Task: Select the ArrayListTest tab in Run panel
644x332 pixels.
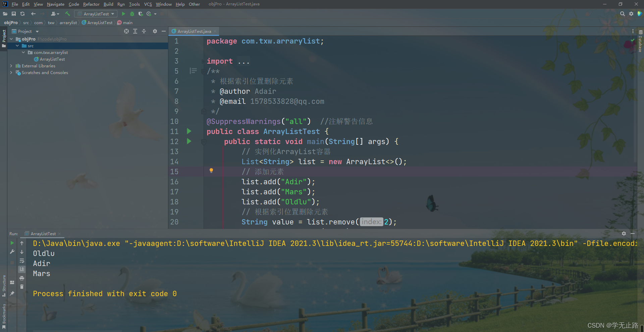Action: 43,234
